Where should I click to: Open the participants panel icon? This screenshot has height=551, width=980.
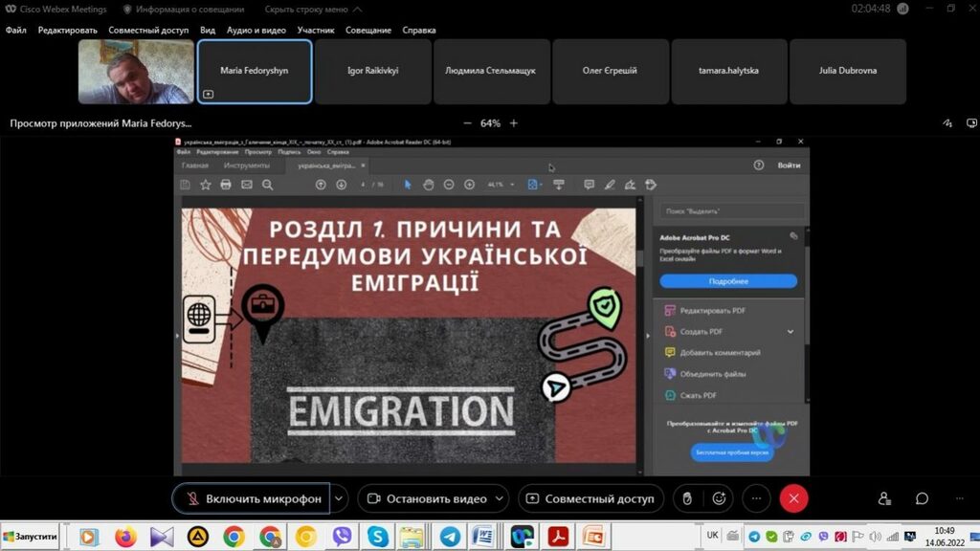(x=885, y=498)
